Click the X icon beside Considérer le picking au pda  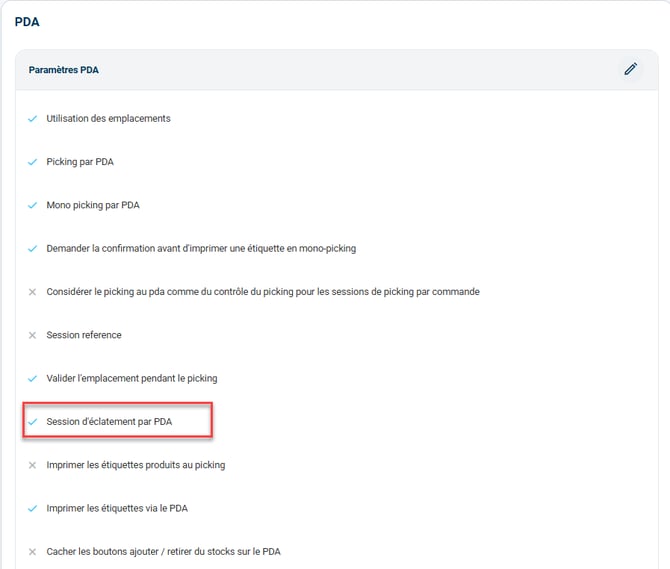coord(32,292)
